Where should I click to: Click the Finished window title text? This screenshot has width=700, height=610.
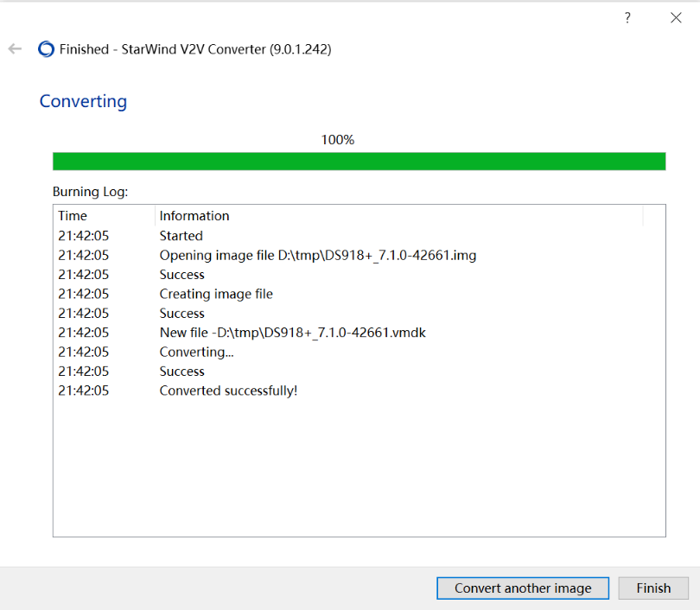[195, 49]
